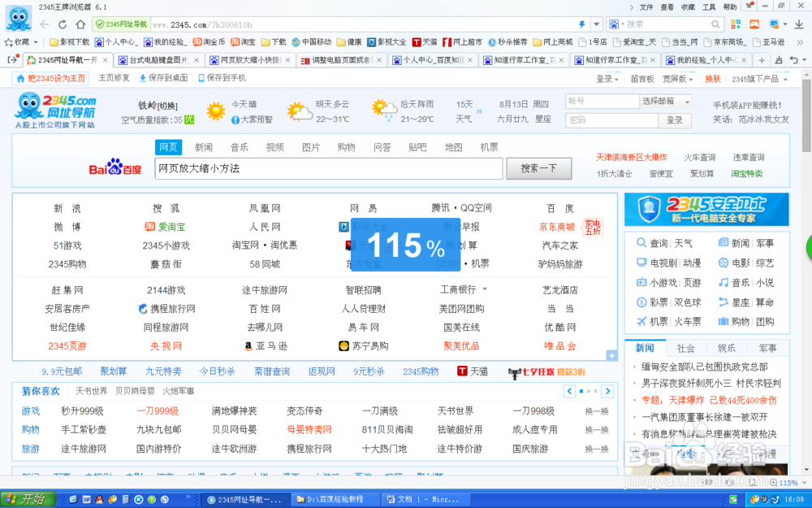This screenshot has height=508, width=812.
Task: Open the 淘金币 bookmark
Action: click(x=209, y=42)
